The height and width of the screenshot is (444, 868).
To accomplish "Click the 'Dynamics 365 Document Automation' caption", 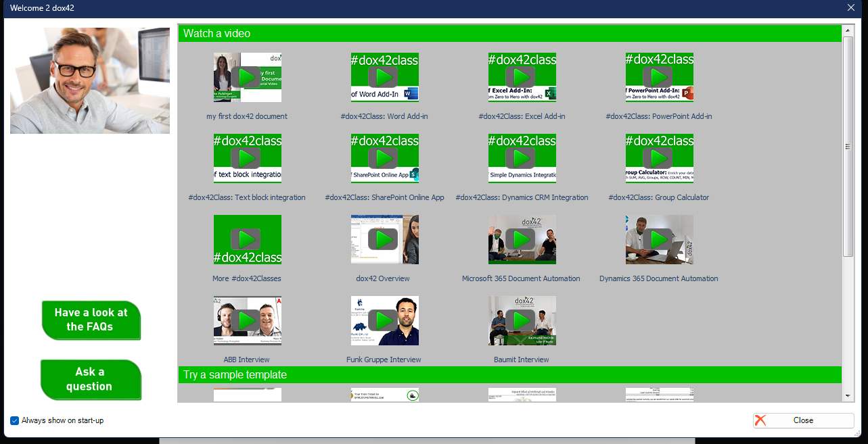I will (x=659, y=278).
